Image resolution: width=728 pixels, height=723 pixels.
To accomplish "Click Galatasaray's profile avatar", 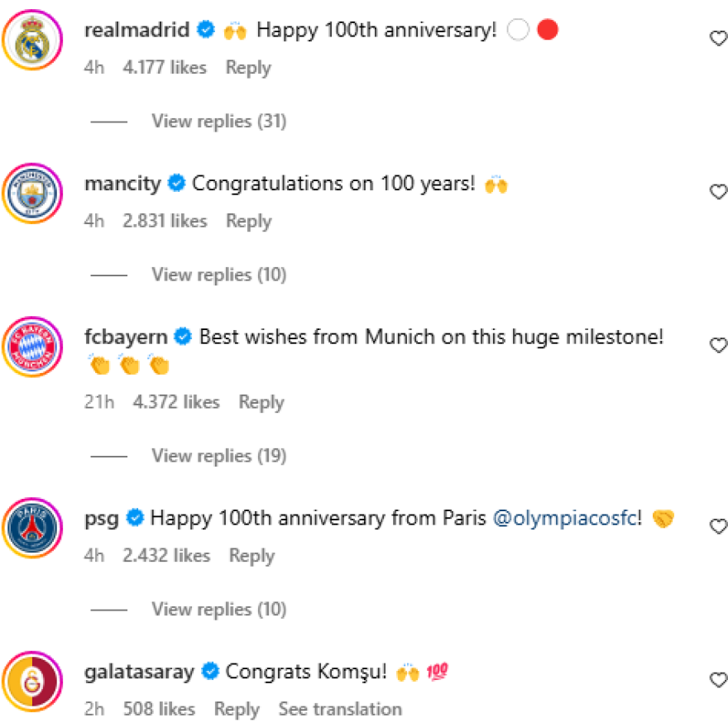I will point(32,681).
